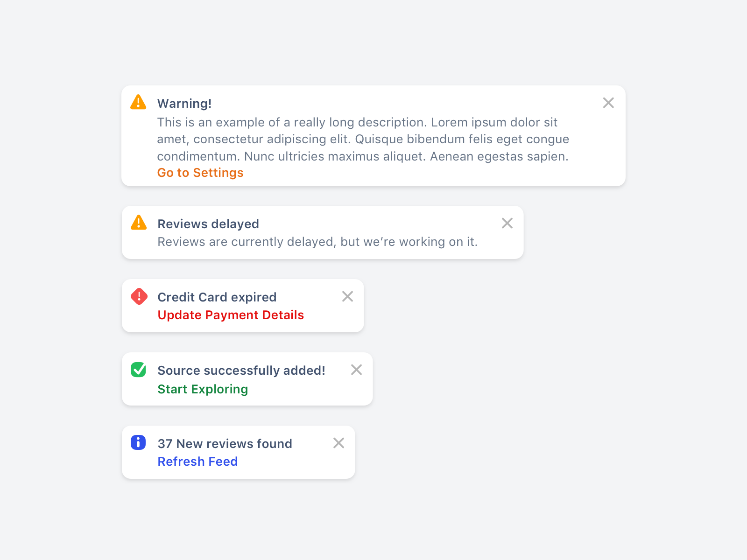747x560 pixels.
Task: Click the long description text under Warning!
Action: point(363,139)
